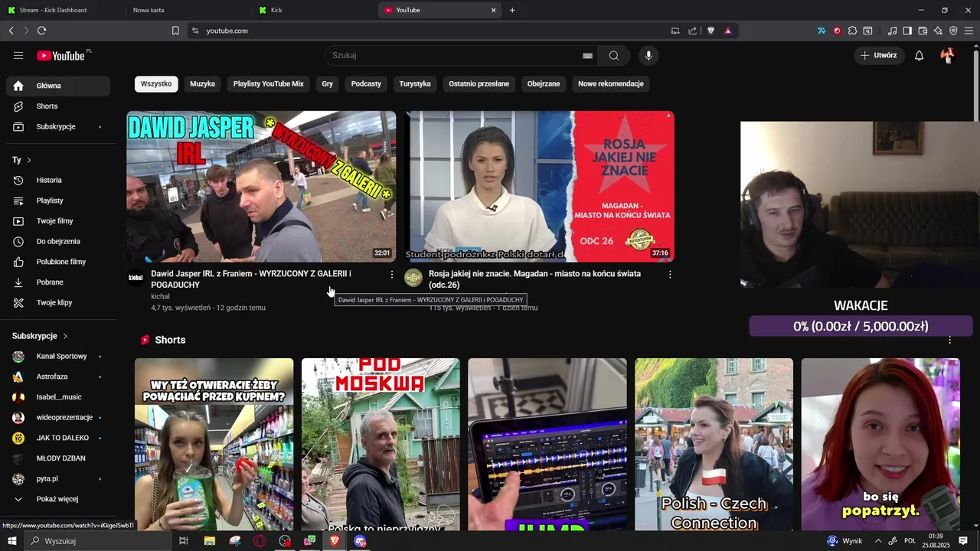Open kichal channel link under video
This screenshot has height=551, width=980.
[x=160, y=296]
